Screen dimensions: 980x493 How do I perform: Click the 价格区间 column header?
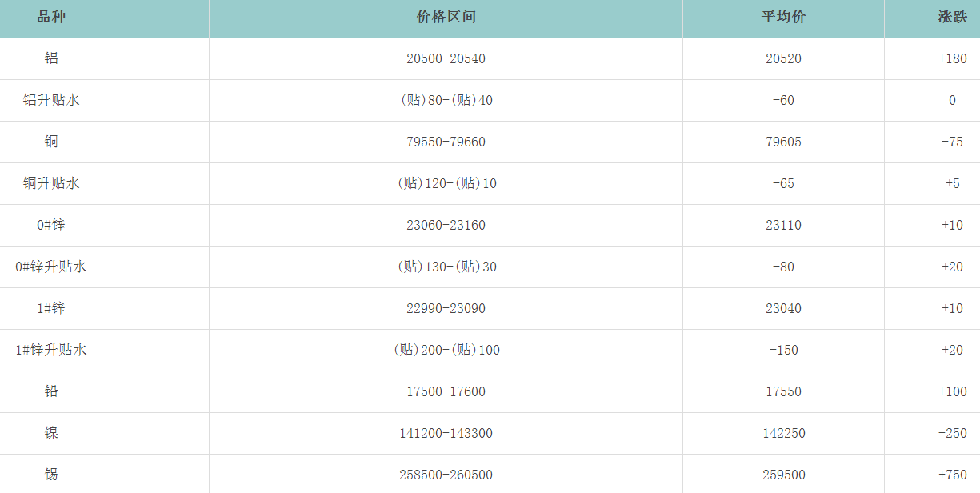(x=446, y=18)
